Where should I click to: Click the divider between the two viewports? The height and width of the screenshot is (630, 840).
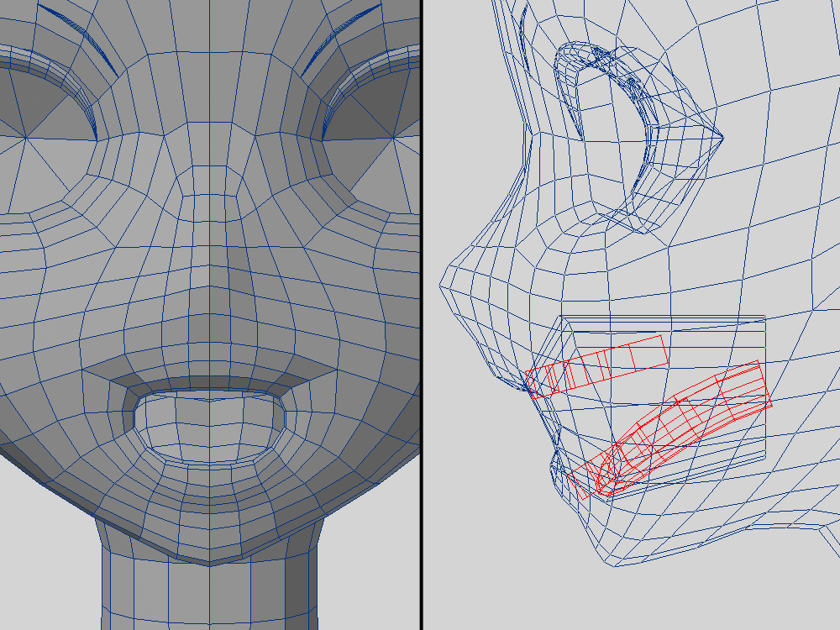[x=421, y=315]
